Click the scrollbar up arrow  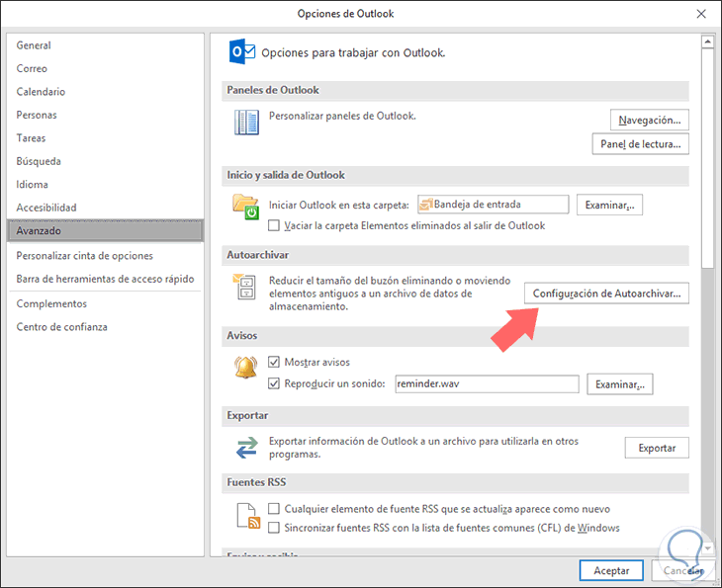tap(707, 42)
